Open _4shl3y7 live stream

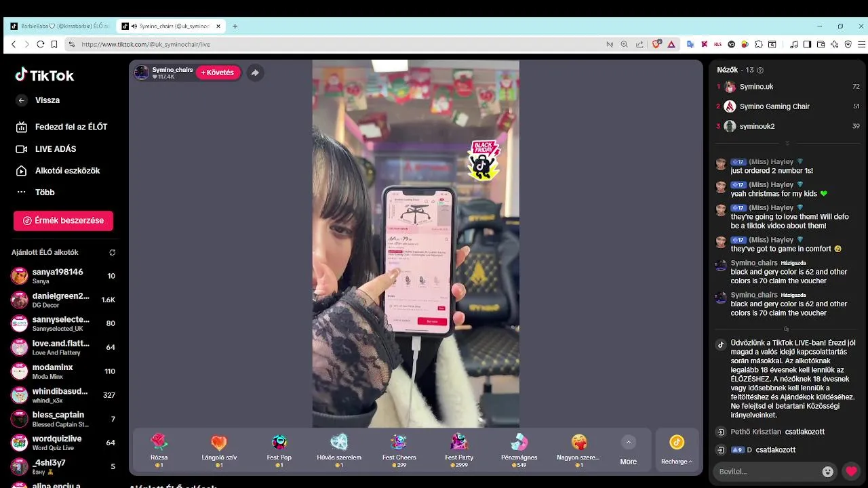63,466
